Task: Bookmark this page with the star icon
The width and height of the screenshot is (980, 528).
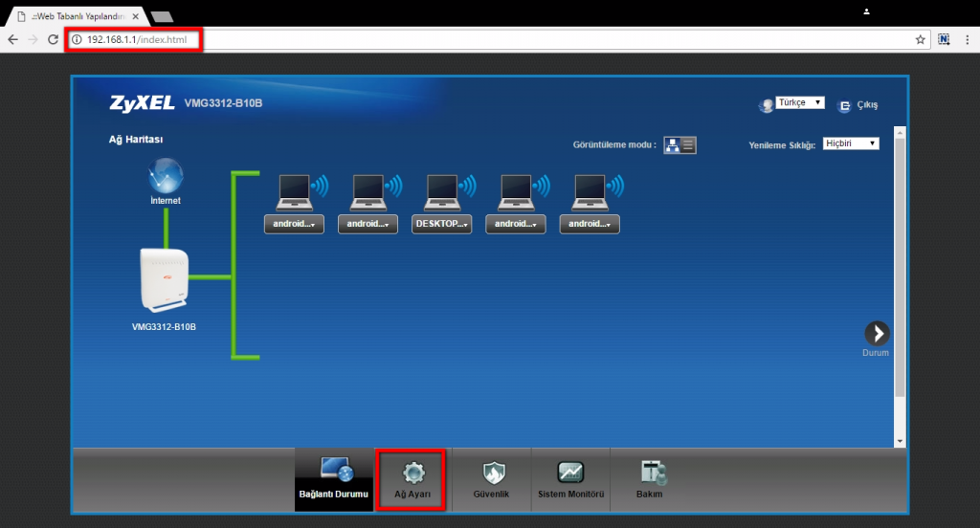Action: tap(920, 39)
